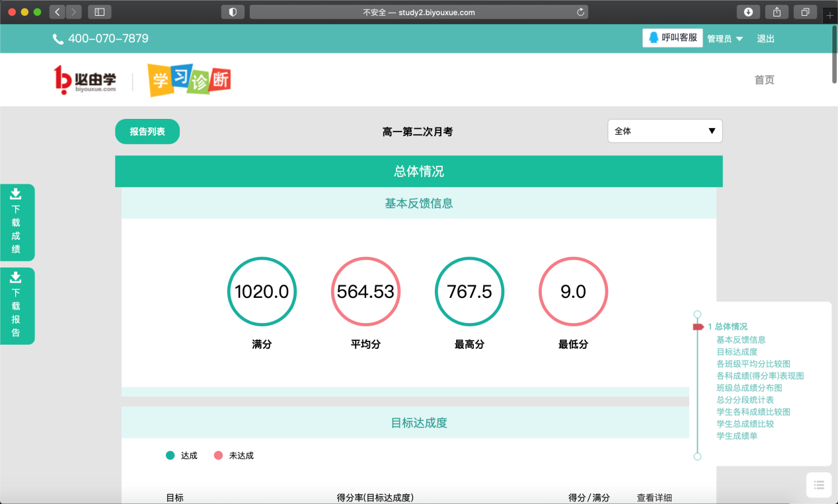The image size is (838, 504).
Task: Go back with browser back arrow
Action: tap(57, 12)
